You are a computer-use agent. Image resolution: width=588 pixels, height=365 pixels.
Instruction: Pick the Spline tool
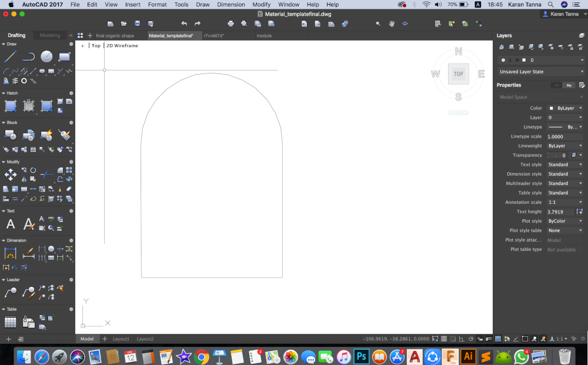point(15,71)
